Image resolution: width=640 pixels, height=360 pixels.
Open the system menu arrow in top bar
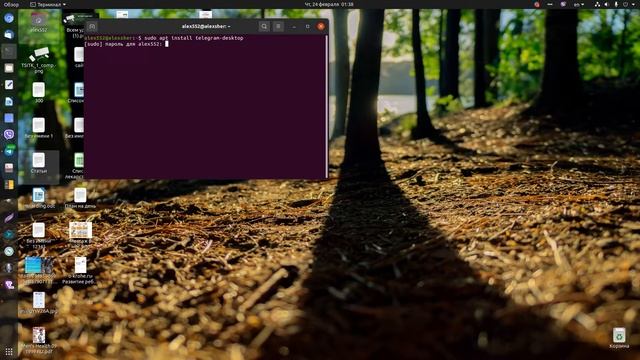click(634, 4)
